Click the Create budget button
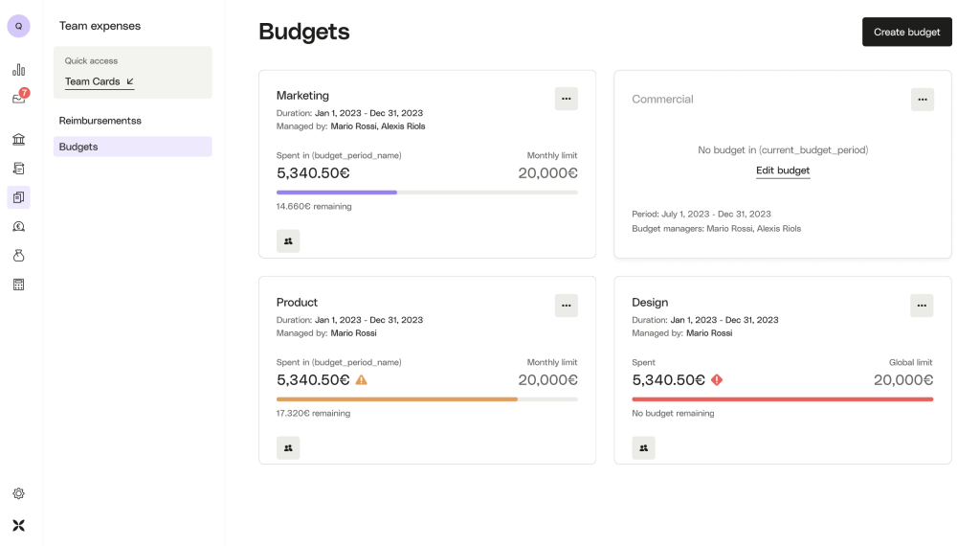The width and height of the screenshot is (980, 546). (x=906, y=32)
